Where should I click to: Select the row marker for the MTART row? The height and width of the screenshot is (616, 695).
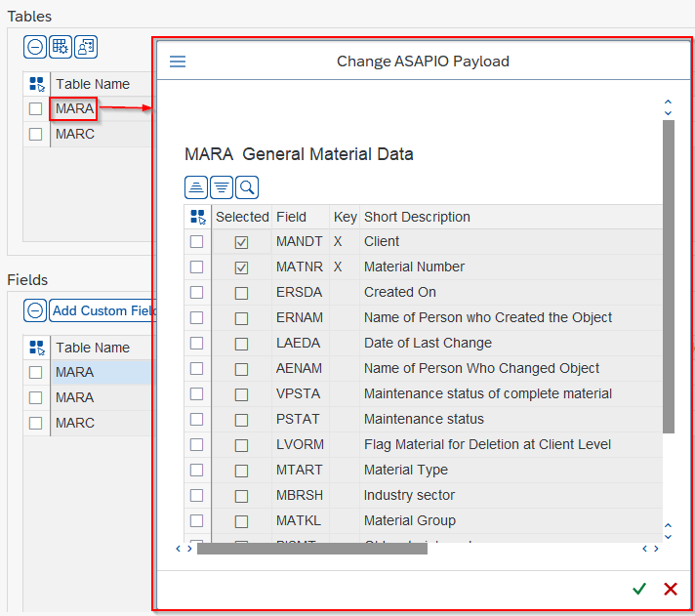pyautogui.click(x=197, y=470)
